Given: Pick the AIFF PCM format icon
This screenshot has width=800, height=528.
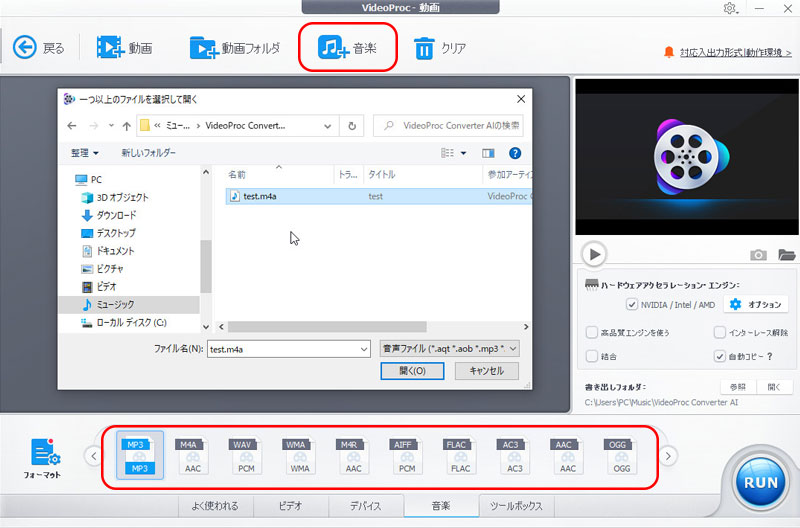Looking at the screenshot, I should (407, 456).
